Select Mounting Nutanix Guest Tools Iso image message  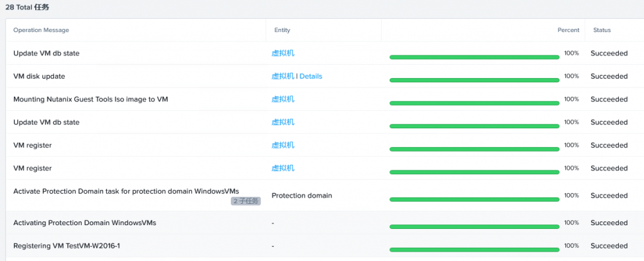91,99
